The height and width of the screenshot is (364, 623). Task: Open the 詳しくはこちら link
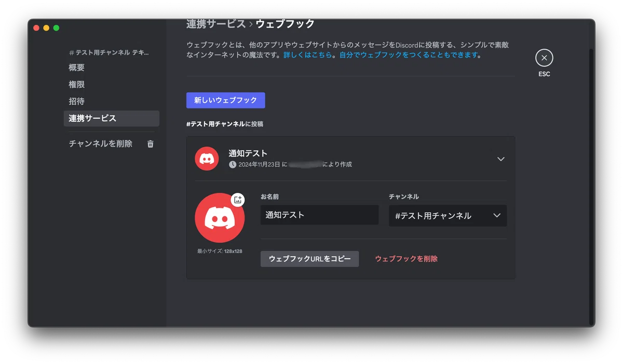(307, 54)
